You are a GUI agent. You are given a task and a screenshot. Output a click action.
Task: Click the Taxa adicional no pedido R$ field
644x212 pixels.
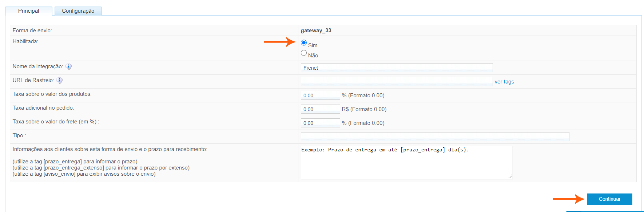320,109
